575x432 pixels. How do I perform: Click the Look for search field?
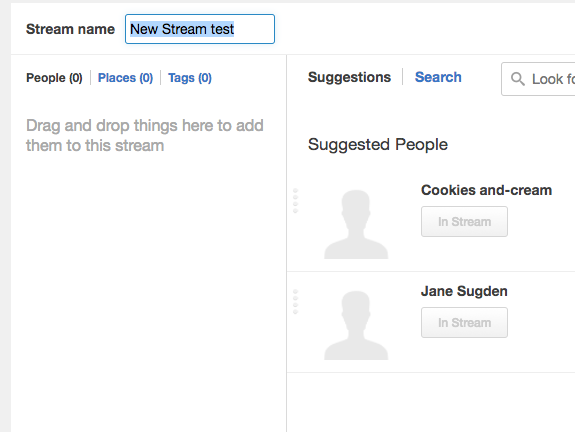coord(538,79)
